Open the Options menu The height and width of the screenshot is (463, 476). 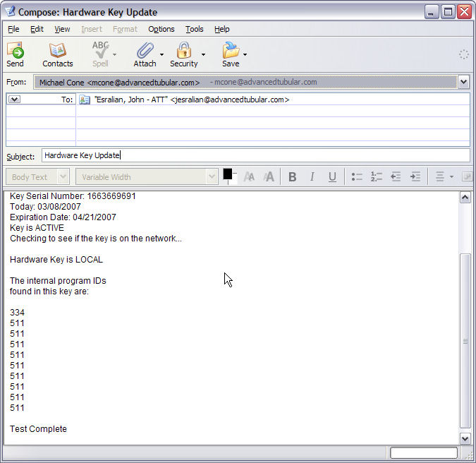click(161, 29)
